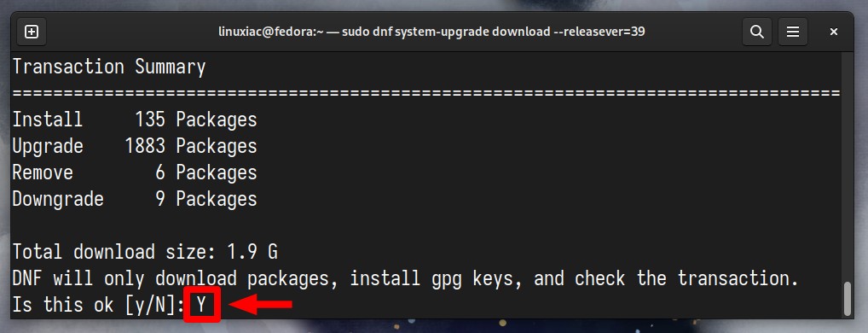This screenshot has width=868, height=333.
Task: Click the search magnifier icon
Action: pyautogui.click(x=757, y=32)
